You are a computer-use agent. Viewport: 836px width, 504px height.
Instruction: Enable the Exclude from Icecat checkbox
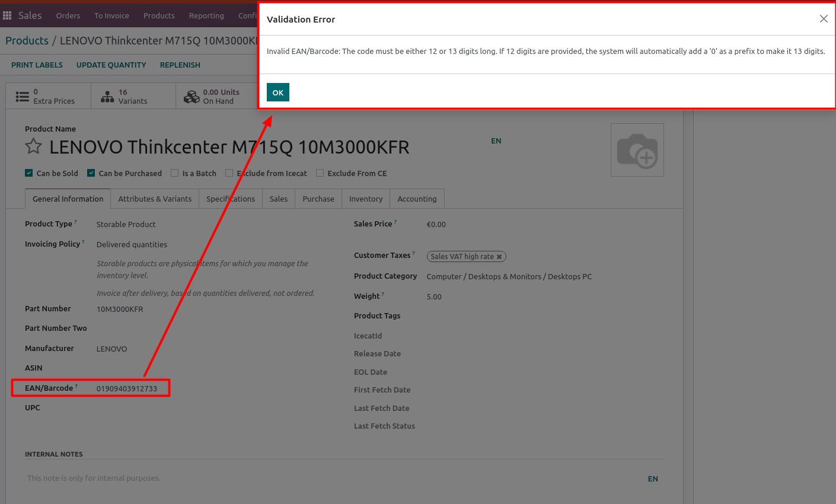(x=229, y=173)
